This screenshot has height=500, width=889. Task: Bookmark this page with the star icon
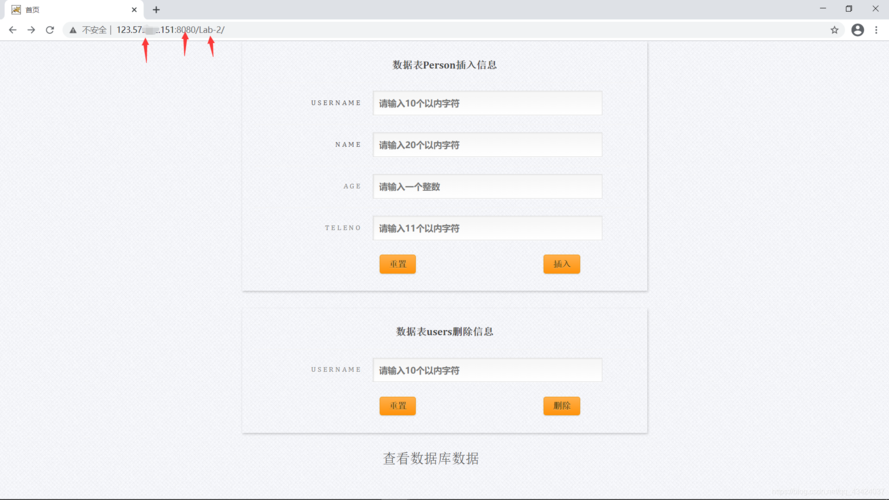834,30
